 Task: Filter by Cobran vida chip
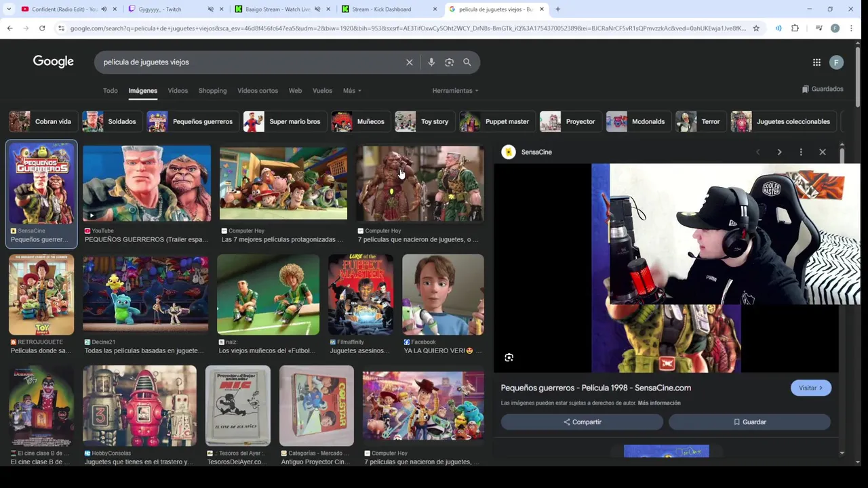tap(43, 121)
